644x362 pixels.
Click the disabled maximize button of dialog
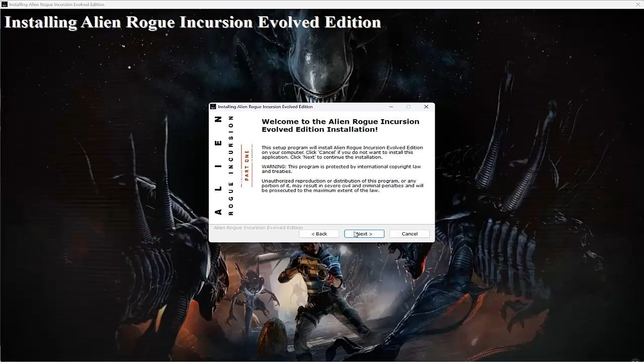409,107
